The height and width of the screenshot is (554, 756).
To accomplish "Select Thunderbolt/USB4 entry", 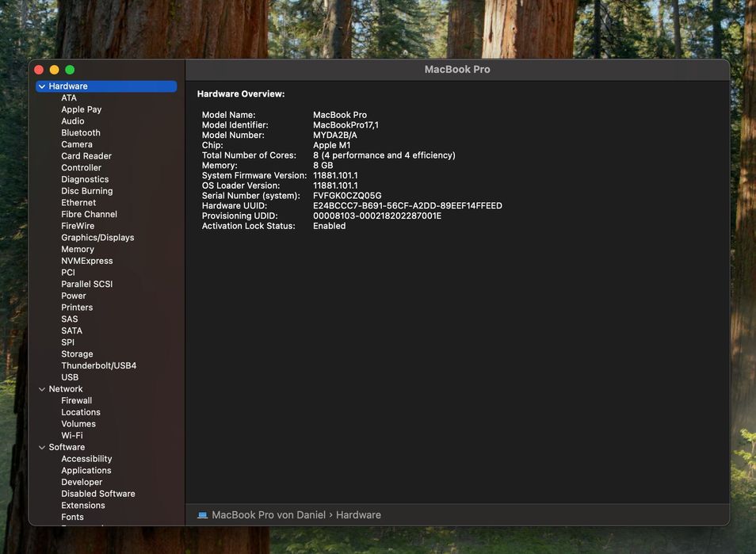I will [x=99, y=365].
